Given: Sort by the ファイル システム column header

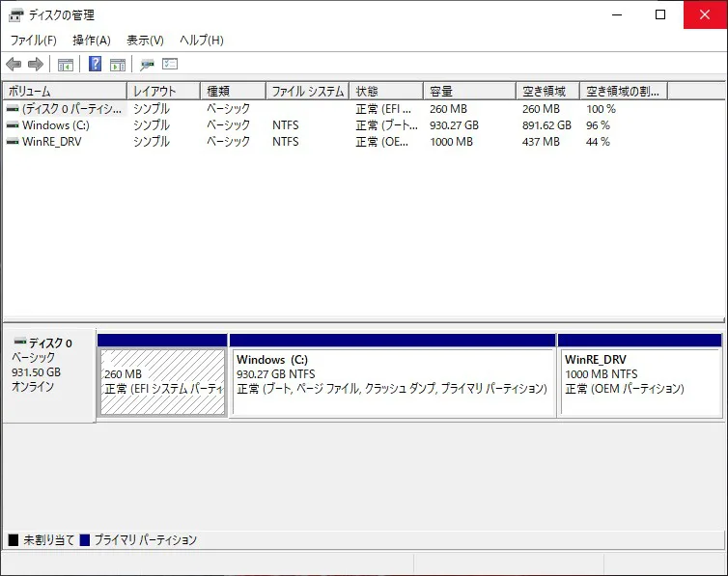Looking at the screenshot, I should click(307, 91).
